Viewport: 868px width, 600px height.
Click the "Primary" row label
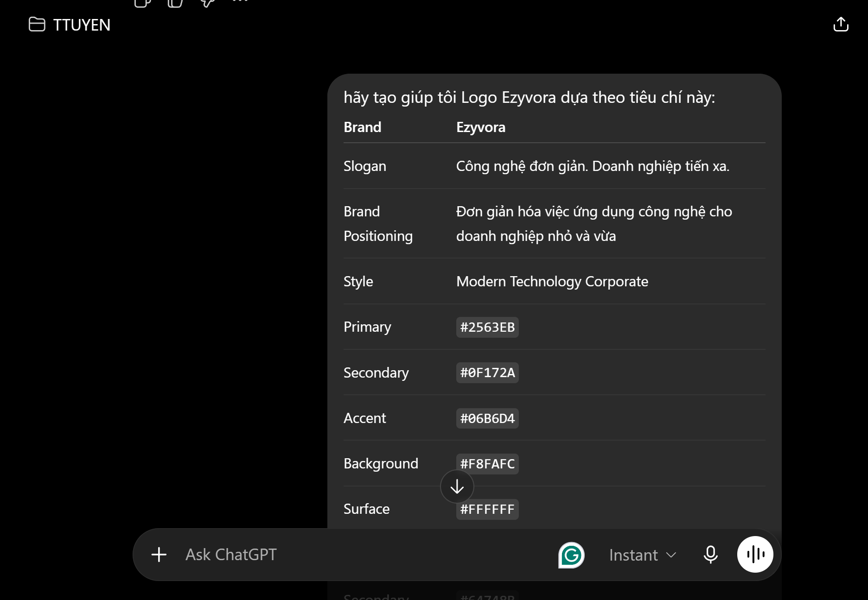(x=367, y=327)
